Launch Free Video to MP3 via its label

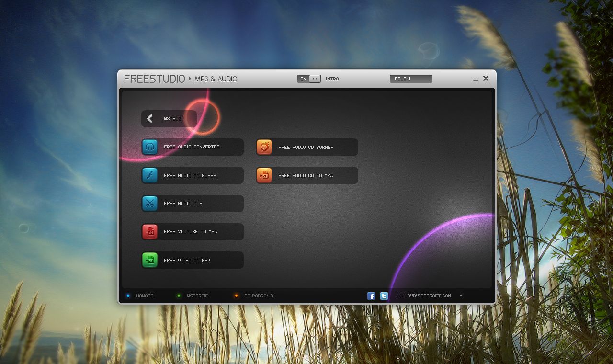coord(187,261)
